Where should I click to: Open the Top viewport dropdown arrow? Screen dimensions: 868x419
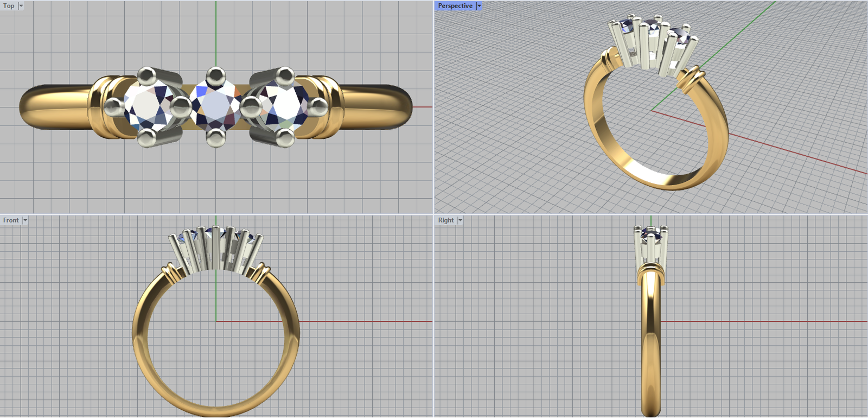tap(21, 6)
